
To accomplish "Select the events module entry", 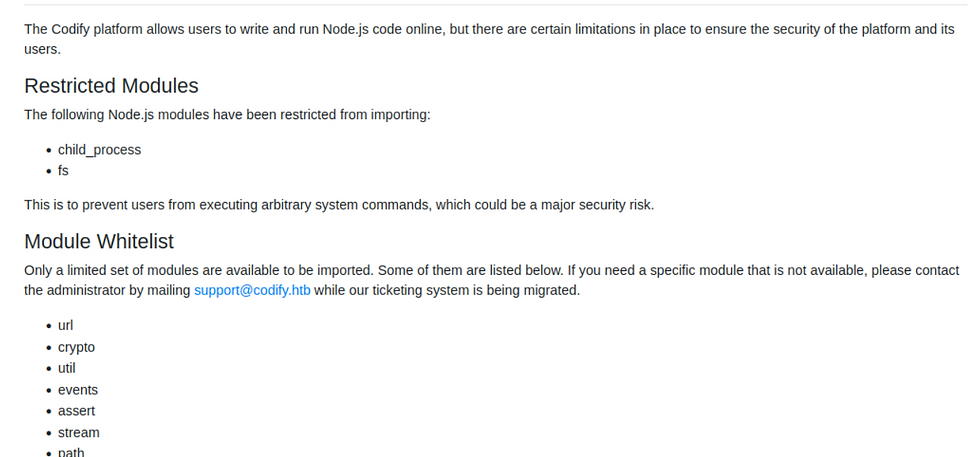I will (77, 390).
